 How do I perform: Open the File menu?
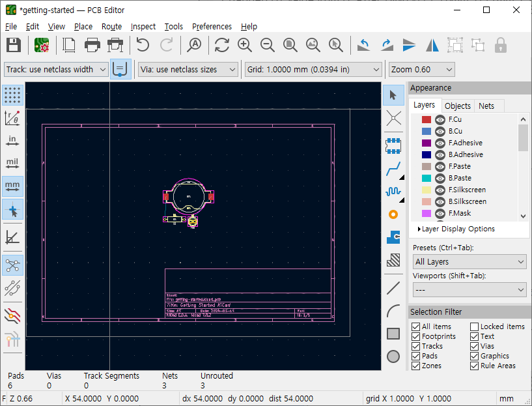click(11, 27)
